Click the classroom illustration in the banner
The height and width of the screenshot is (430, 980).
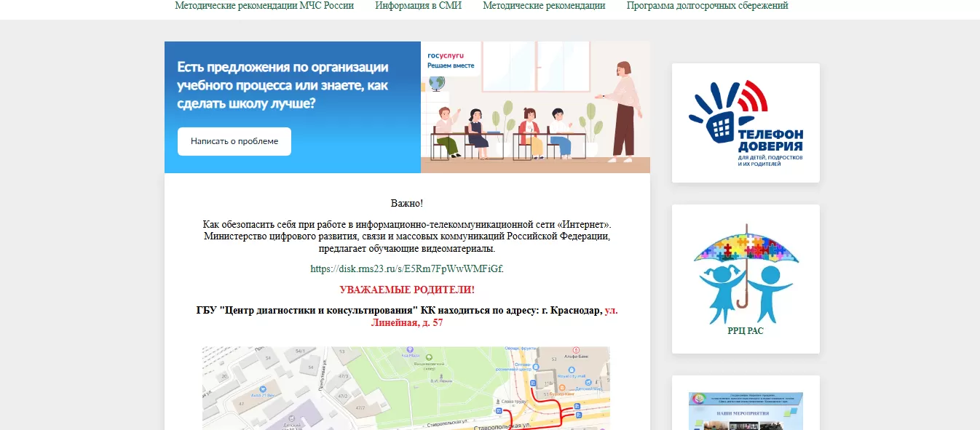point(535,116)
